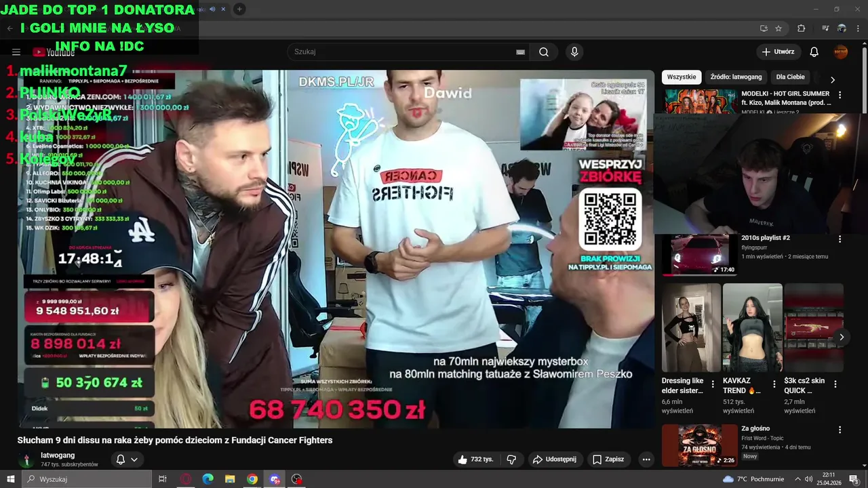
Task: Open File Explorer from taskbar
Action: click(x=230, y=479)
